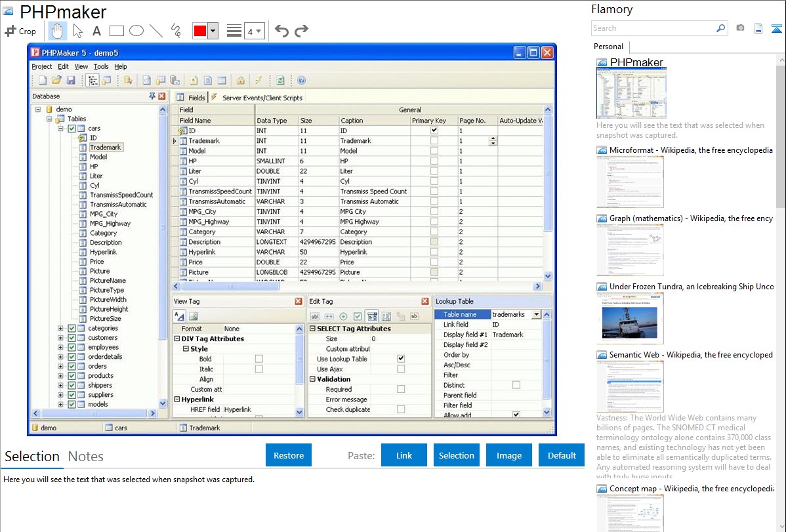Open the Table name trademarks dropdown
Image resolution: width=786 pixels, height=532 pixels.
pyautogui.click(x=537, y=314)
